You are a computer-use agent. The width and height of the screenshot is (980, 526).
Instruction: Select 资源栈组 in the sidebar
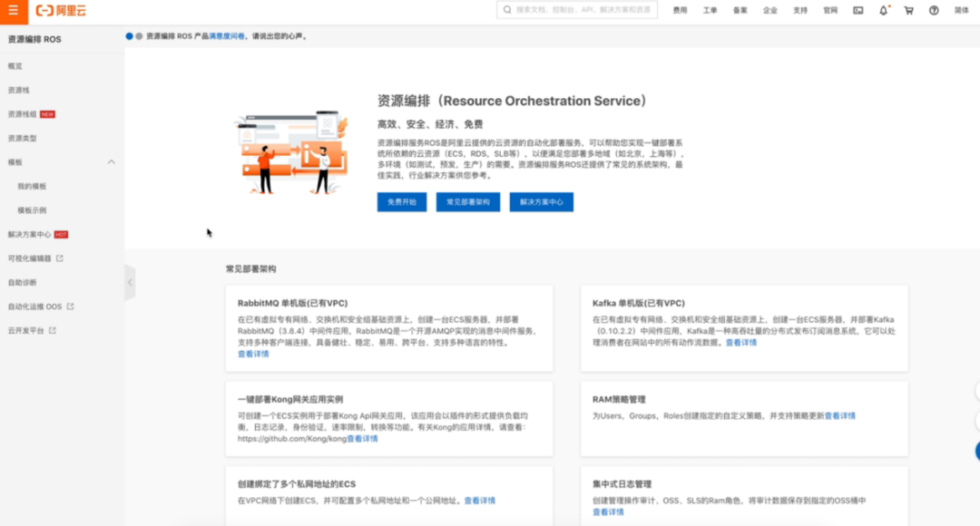point(22,114)
